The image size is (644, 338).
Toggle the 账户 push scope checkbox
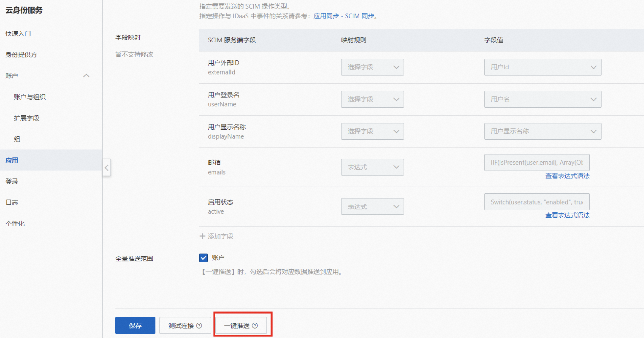coord(203,258)
